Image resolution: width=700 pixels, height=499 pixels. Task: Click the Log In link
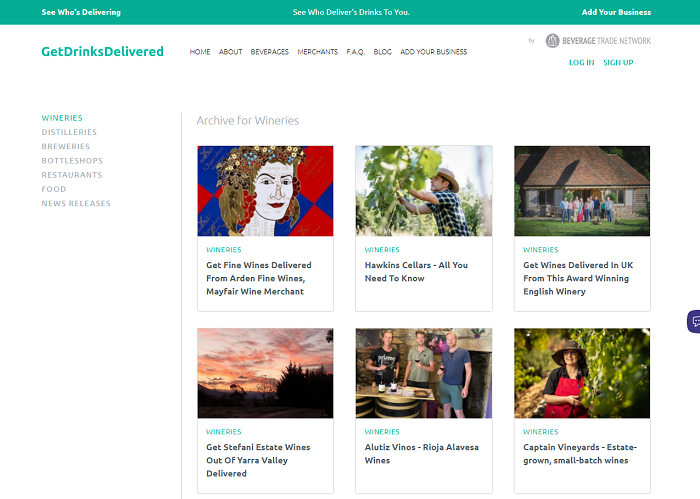581,62
